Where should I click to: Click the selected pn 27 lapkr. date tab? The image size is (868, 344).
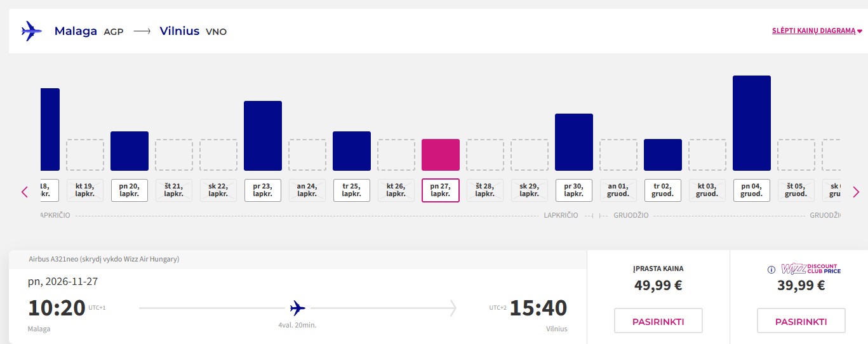(441, 190)
